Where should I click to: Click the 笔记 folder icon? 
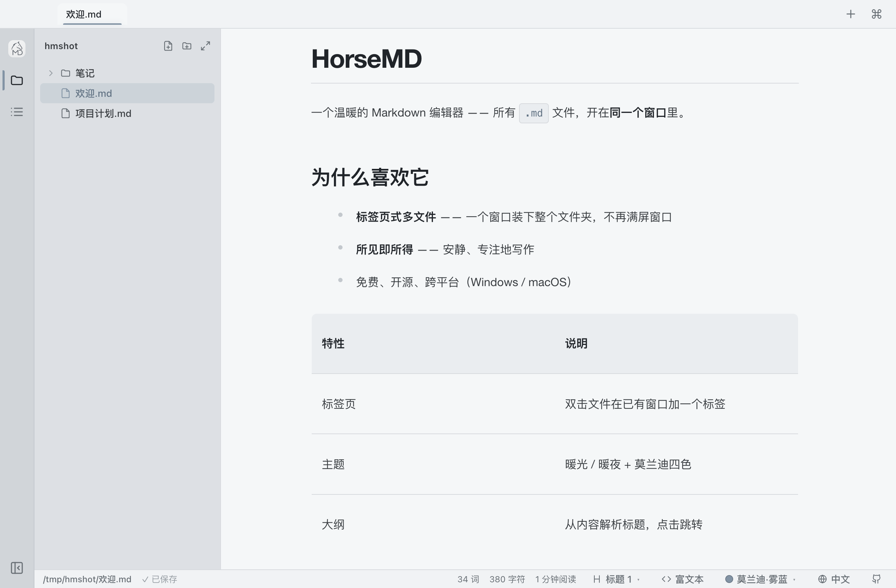pyautogui.click(x=66, y=73)
